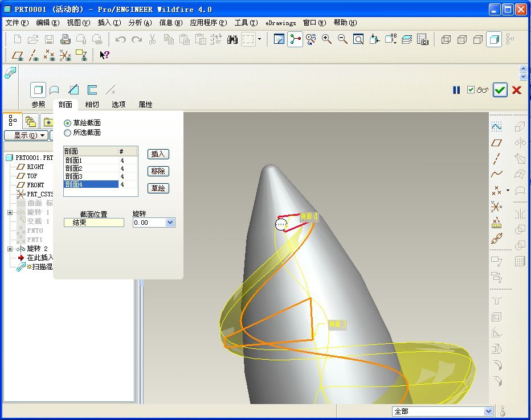Click the remove material icon
The image size is (531, 420).
73,90
